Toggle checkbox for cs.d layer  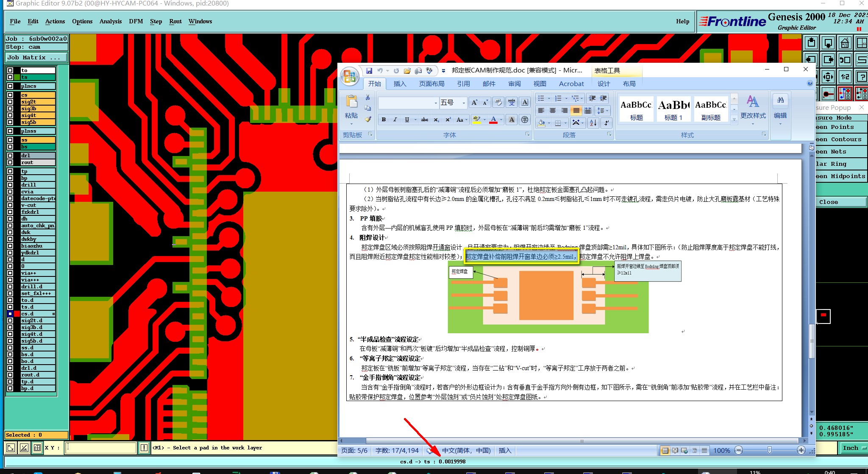[x=10, y=314]
